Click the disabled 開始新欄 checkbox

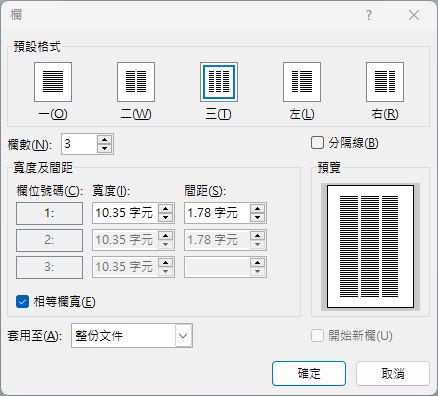tap(317, 336)
